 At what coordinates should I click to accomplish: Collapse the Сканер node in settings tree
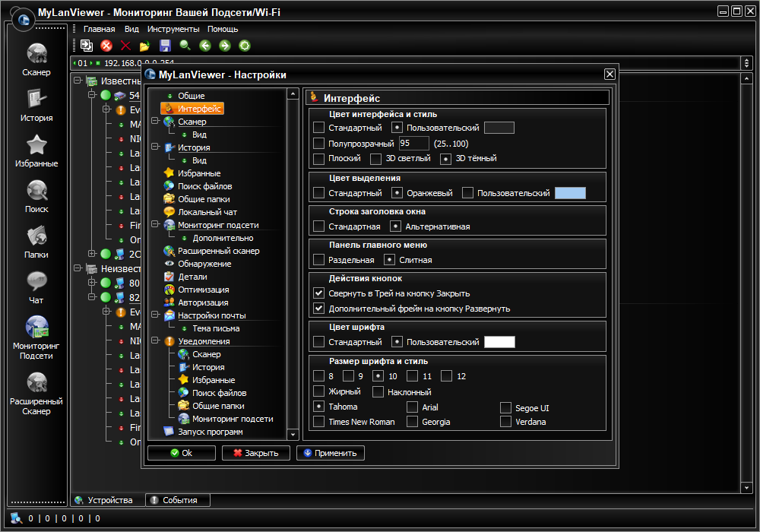pyautogui.click(x=155, y=121)
